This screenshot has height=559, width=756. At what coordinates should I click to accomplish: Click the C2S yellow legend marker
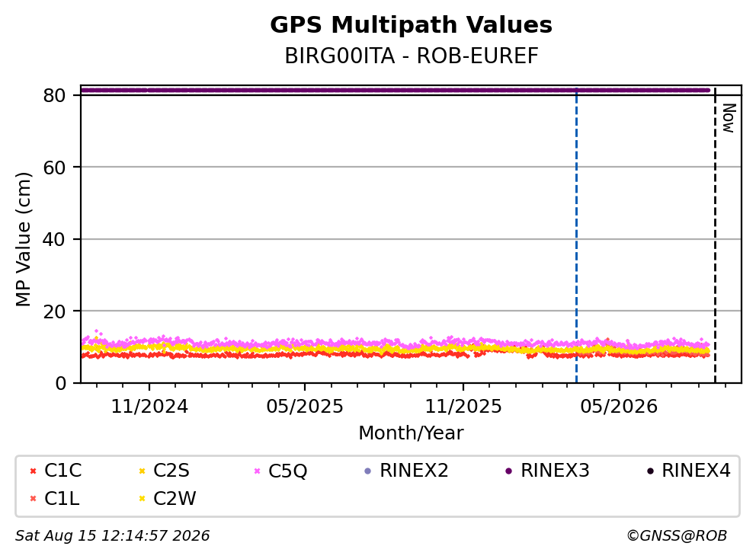pyautogui.click(x=142, y=471)
